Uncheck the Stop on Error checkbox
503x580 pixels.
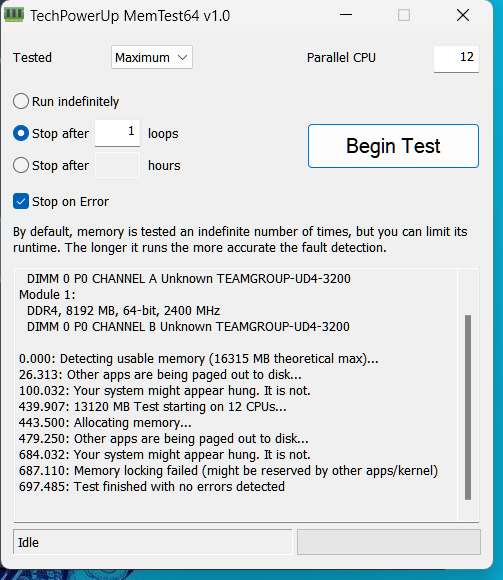coord(21,202)
